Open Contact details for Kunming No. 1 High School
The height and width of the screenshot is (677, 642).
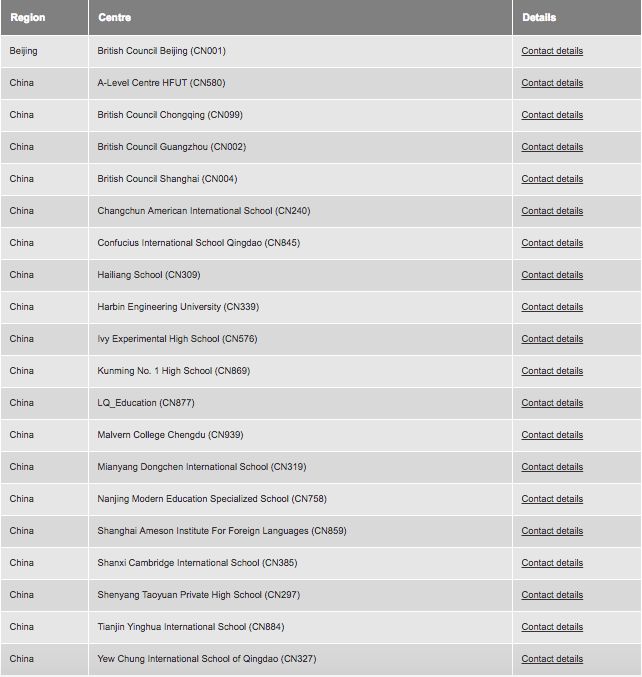point(552,370)
